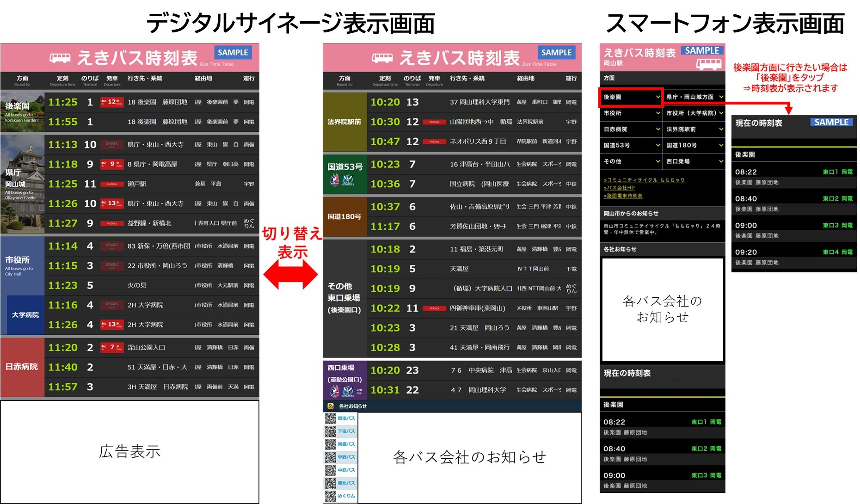The image size is (860, 504).
Task: Click the red double-headed switching arrow
Action: tap(291, 275)
